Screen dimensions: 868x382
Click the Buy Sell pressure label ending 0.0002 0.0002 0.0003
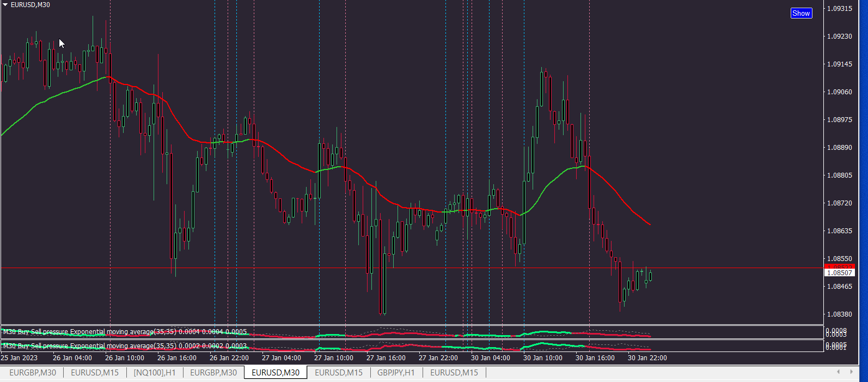(125, 345)
